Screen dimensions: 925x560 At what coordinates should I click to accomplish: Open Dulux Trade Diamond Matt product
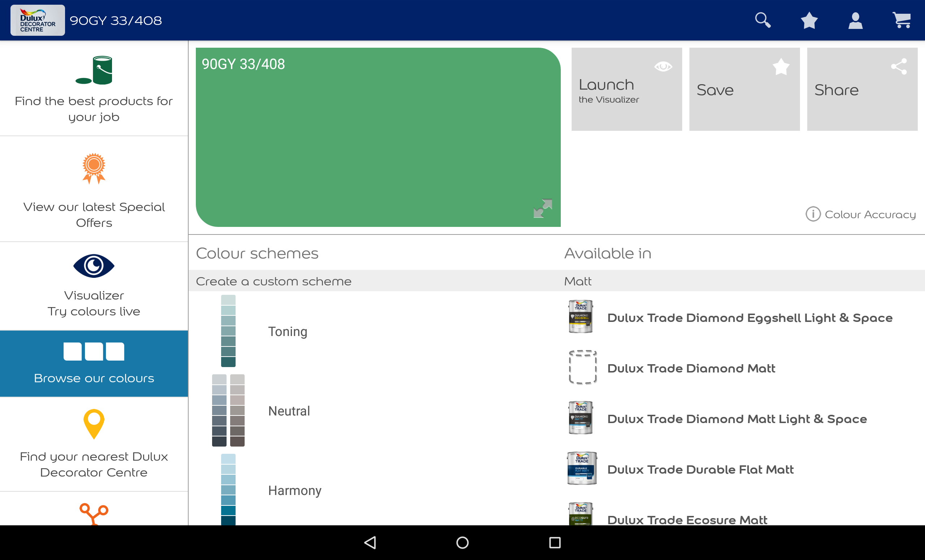[691, 368]
